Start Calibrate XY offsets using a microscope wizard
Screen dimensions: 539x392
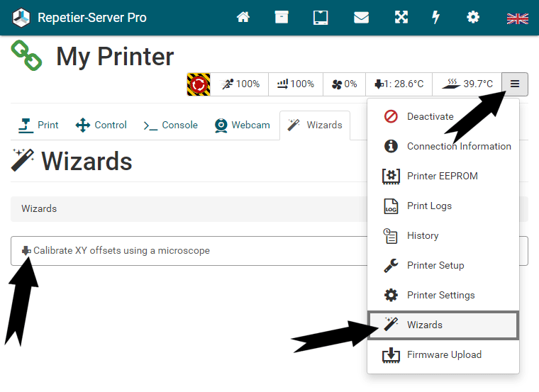pyautogui.click(x=121, y=251)
